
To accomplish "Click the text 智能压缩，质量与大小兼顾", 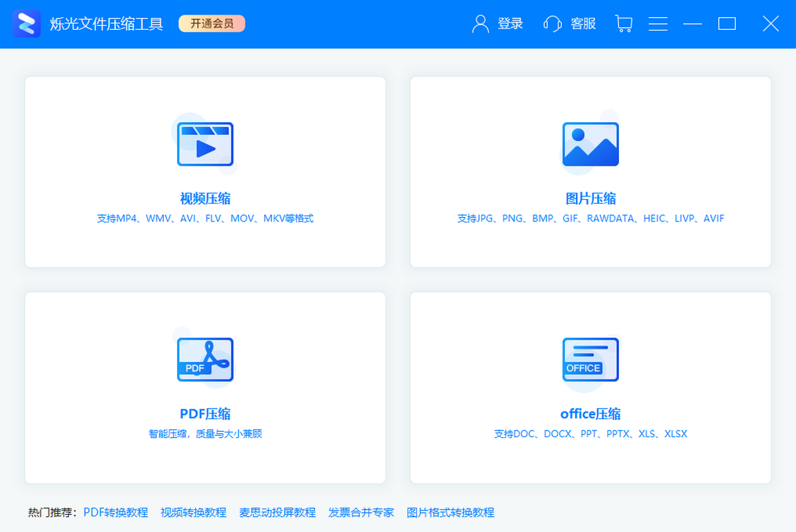I will 206,434.
